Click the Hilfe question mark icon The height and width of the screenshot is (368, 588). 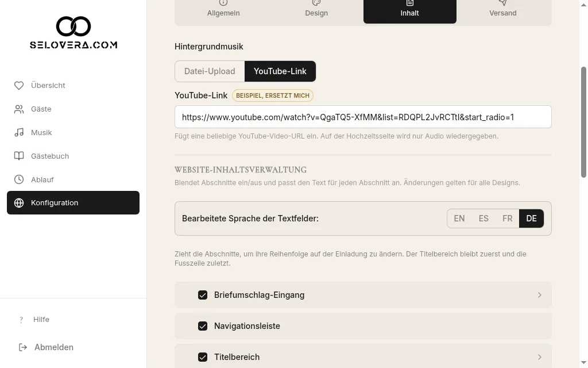click(21, 320)
